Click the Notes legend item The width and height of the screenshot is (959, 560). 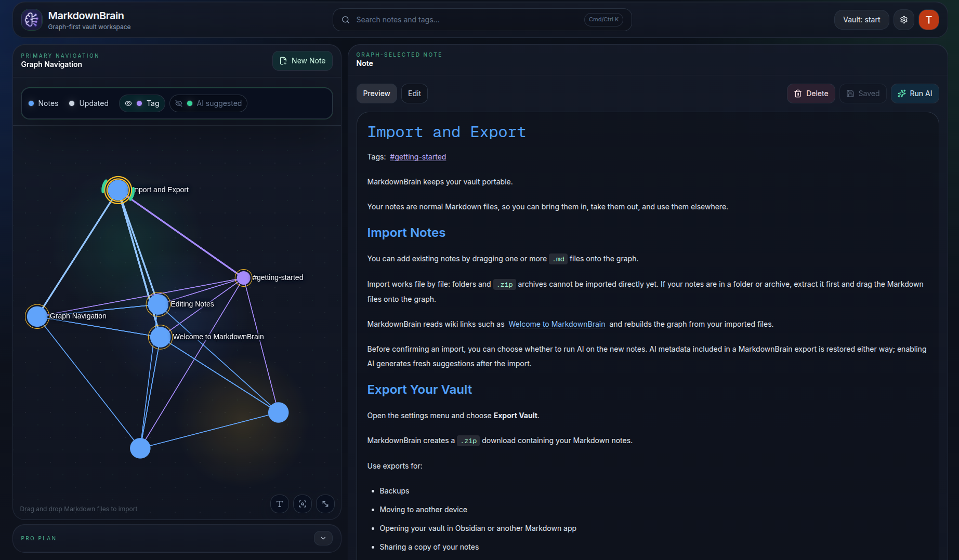[x=43, y=103]
